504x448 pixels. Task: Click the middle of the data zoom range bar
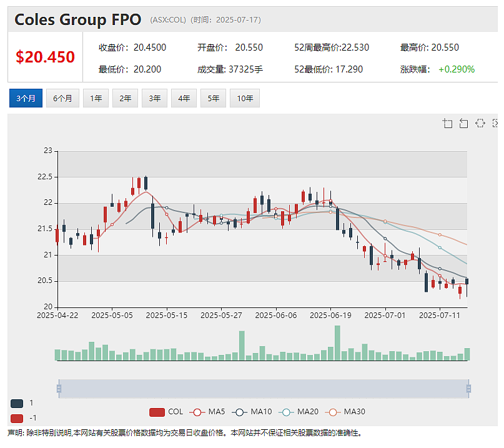click(x=264, y=389)
